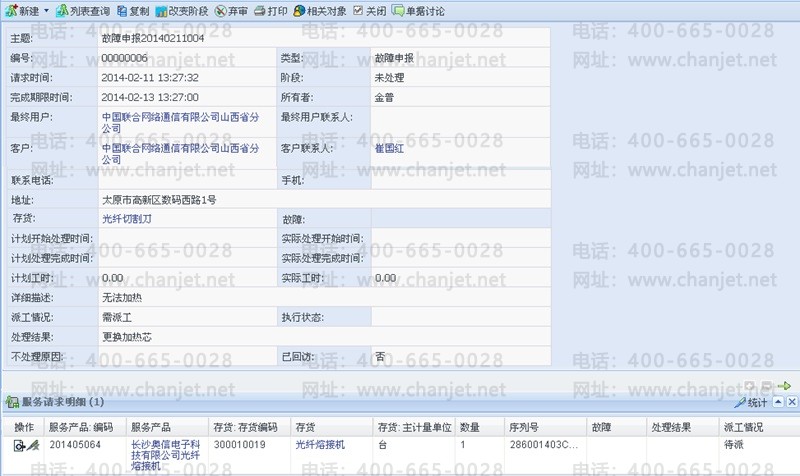Open customer contact link 崔国红
Viewport: 800px width, 476px height.
[389, 148]
